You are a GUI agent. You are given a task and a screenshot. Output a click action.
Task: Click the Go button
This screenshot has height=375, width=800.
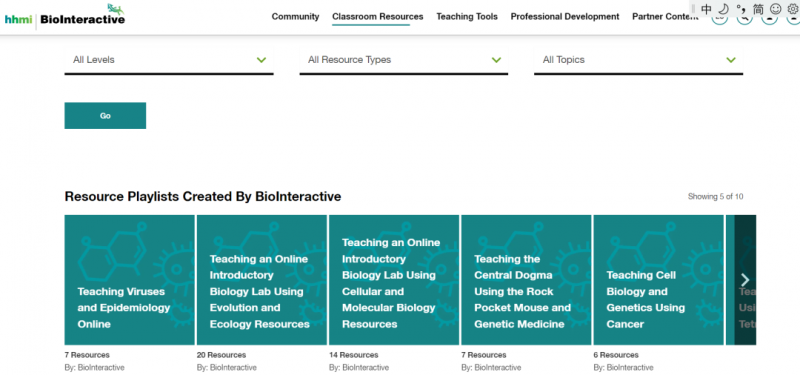point(105,116)
